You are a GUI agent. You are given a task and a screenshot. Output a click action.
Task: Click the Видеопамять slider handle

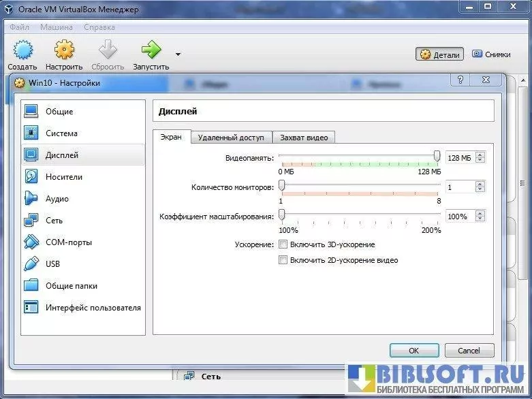[437, 157]
